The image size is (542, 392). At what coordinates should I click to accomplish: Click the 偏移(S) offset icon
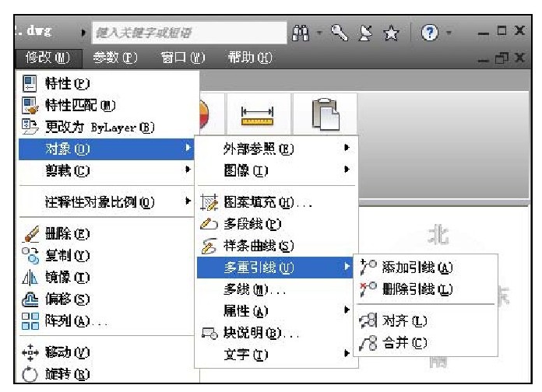(x=30, y=299)
